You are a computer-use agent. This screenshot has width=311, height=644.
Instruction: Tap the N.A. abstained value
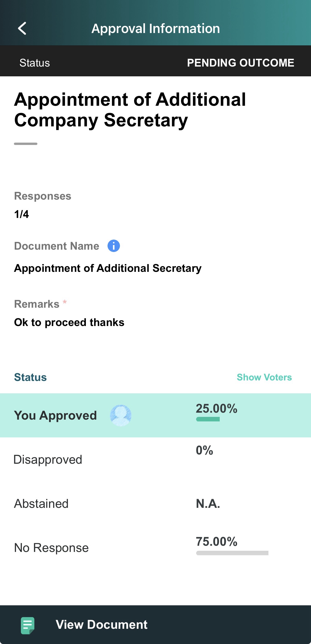[x=208, y=503]
